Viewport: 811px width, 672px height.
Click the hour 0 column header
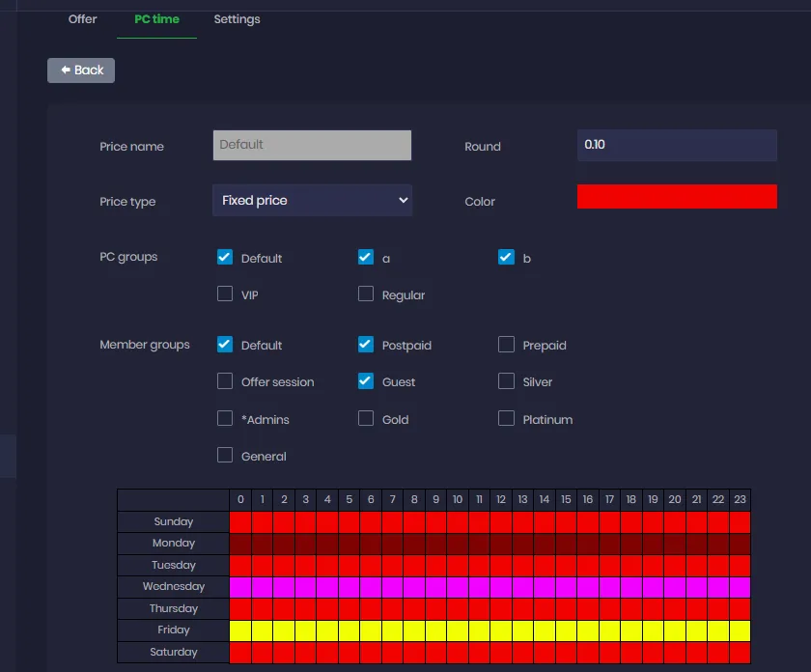(240, 500)
